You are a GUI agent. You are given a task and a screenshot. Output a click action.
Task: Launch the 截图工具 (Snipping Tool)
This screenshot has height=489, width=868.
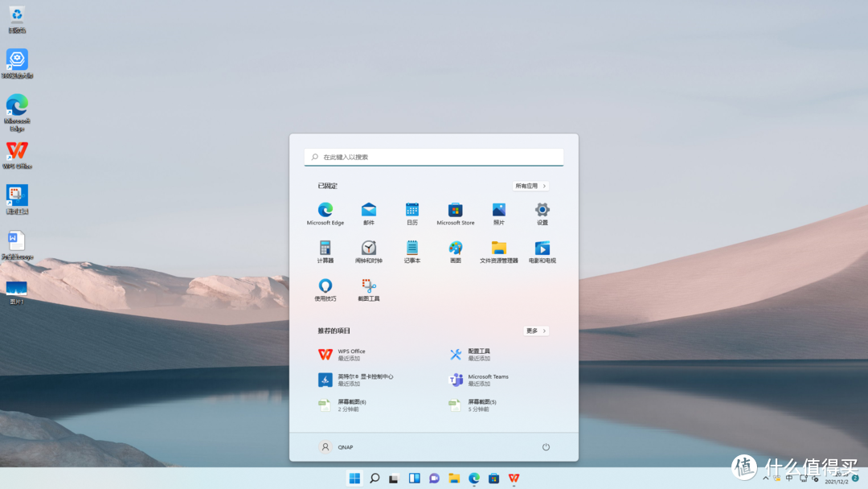tap(368, 286)
